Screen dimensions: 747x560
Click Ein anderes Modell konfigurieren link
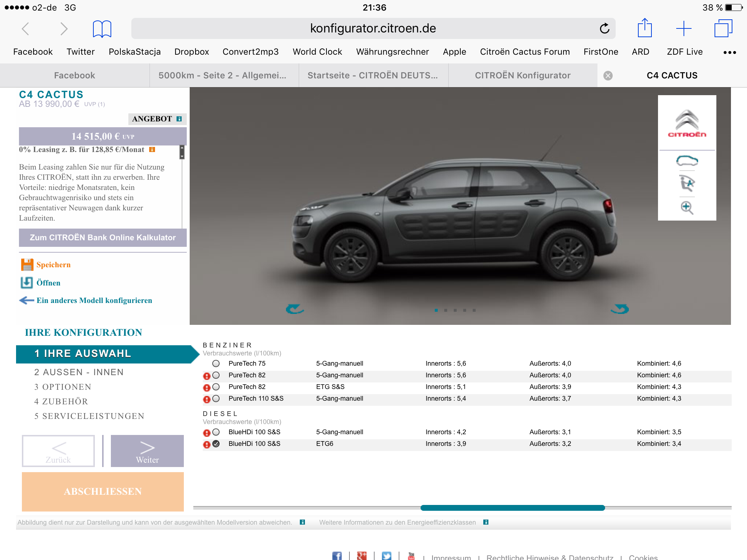click(x=94, y=300)
